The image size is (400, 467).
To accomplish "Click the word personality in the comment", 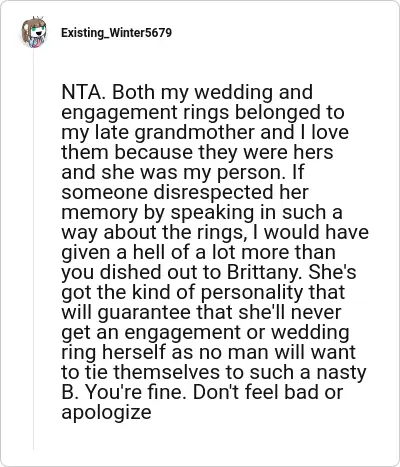I will (252, 293).
